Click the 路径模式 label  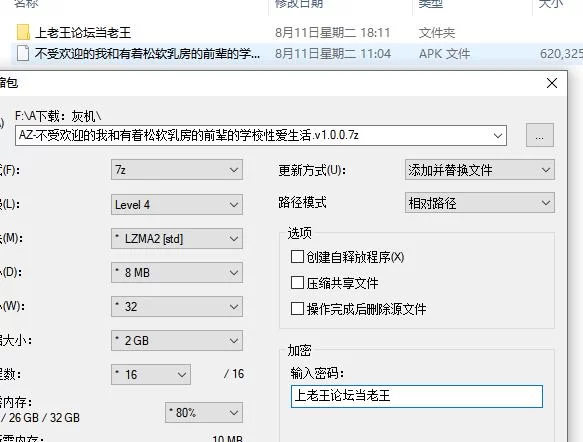(303, 203)
